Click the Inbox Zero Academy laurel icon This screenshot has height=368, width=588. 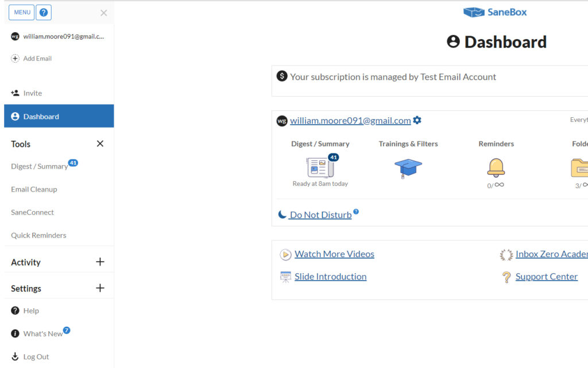click(506, 254)
